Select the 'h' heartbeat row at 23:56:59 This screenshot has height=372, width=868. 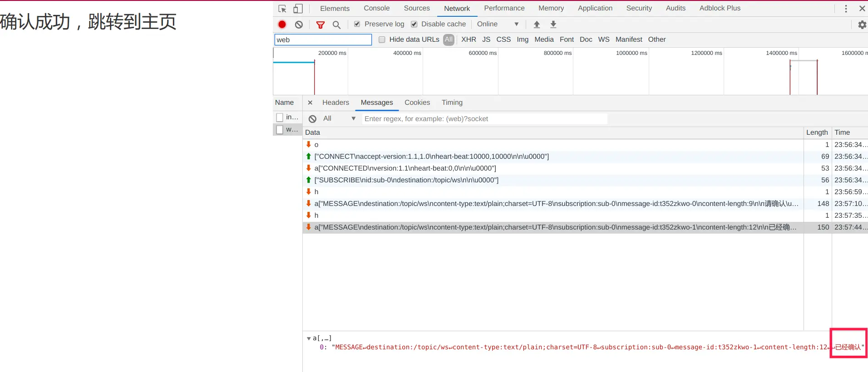pos(585,192)
